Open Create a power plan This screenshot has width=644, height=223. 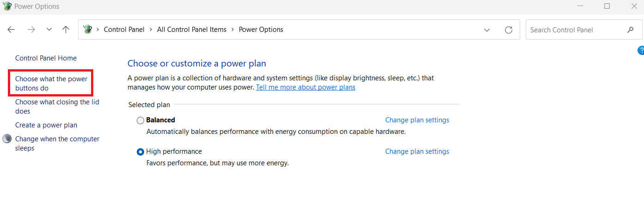46,125
